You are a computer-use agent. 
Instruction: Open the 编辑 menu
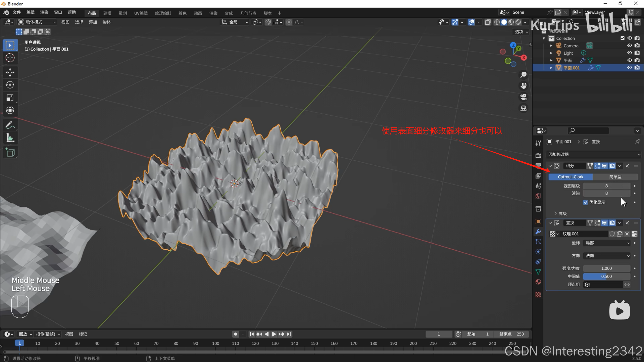[30, 12]
